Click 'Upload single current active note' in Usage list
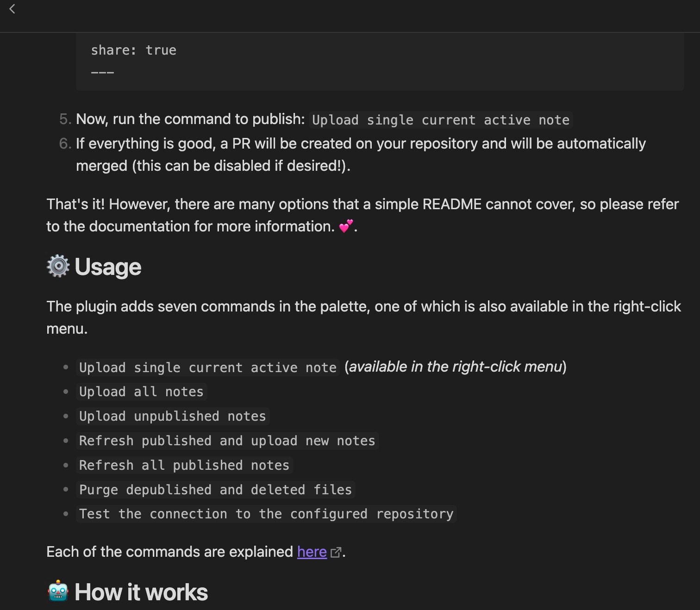Viewport: 700px width, 610px height. pos(208,367)
